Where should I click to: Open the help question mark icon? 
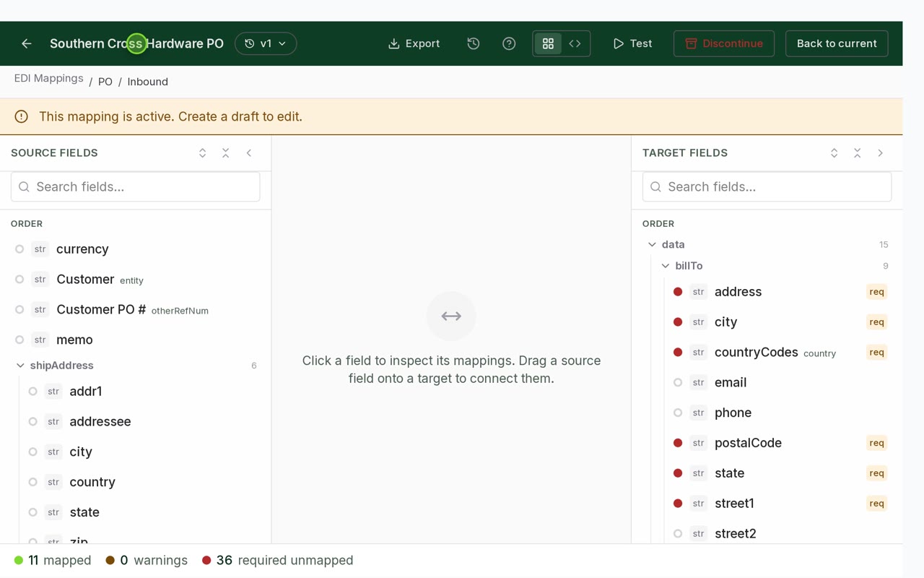click(x=509, y=43)
